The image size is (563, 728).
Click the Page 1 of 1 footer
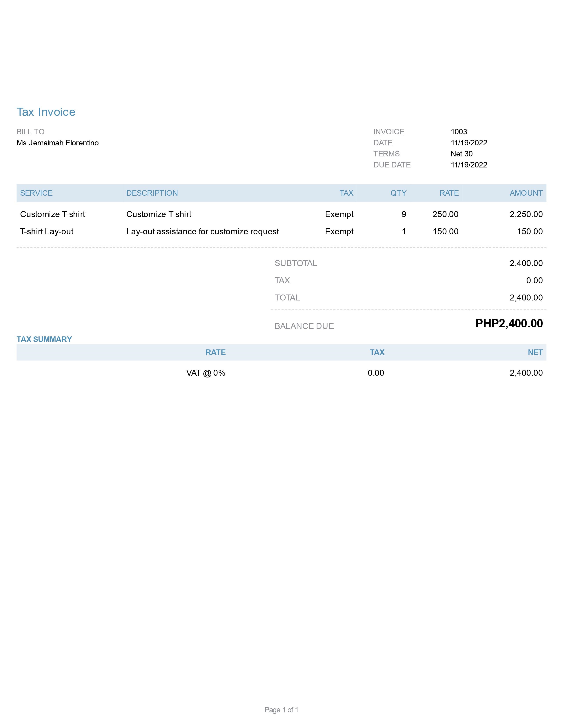coord(281,710)
